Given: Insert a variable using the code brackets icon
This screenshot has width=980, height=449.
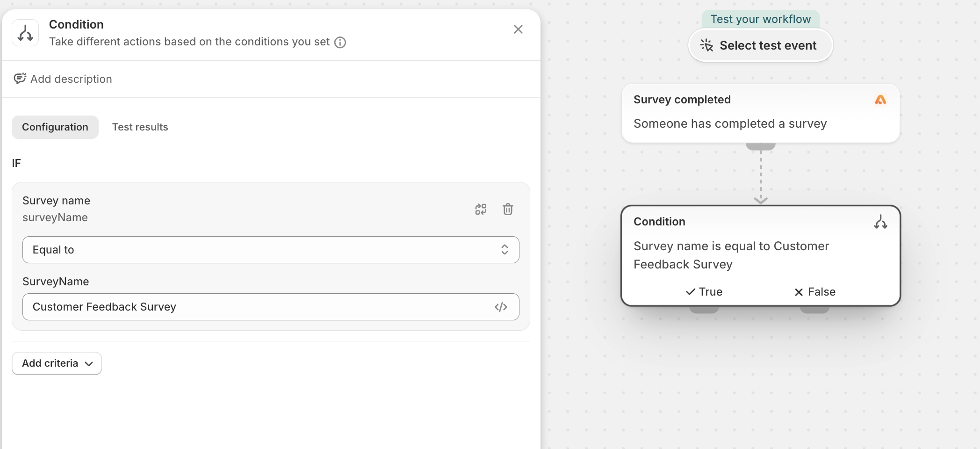Looking at the screenshot, I should [501, 307].
